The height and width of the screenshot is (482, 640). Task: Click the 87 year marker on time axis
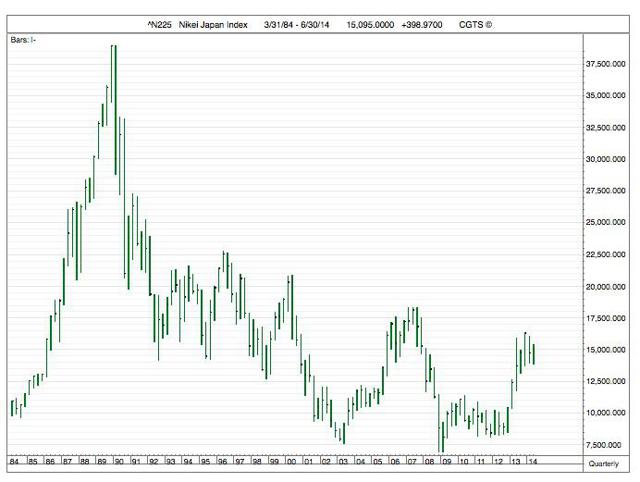click(67, 462)
